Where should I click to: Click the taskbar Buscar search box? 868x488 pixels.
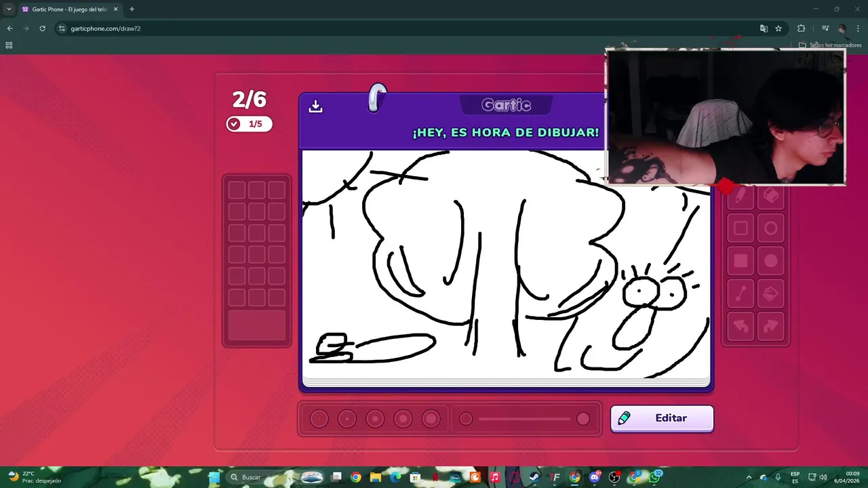click(x=275, y=477)
